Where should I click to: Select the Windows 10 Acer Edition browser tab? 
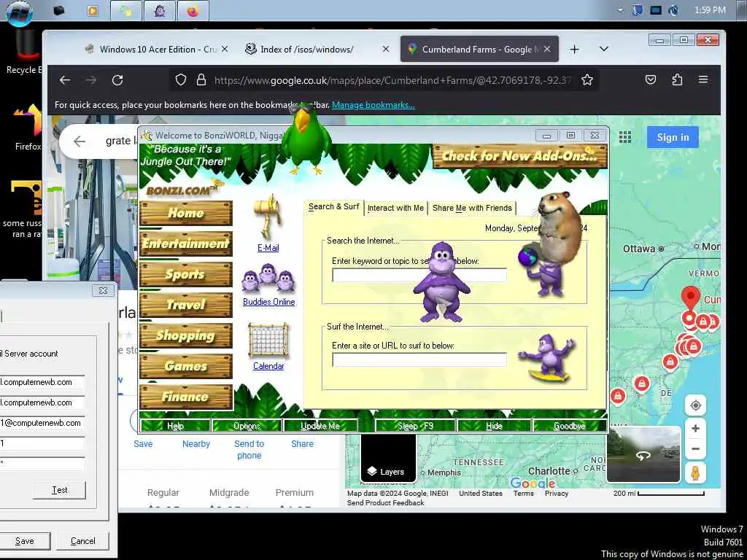pyautogui.click(x=156, y=49)
